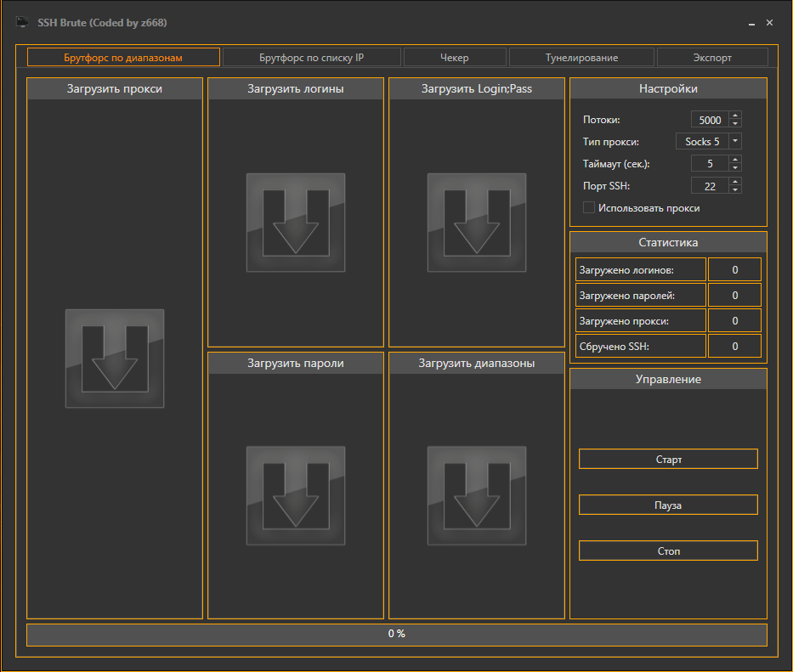Open the Чекер tab
This screenshot has width=793, height=672.
(454, 58)
